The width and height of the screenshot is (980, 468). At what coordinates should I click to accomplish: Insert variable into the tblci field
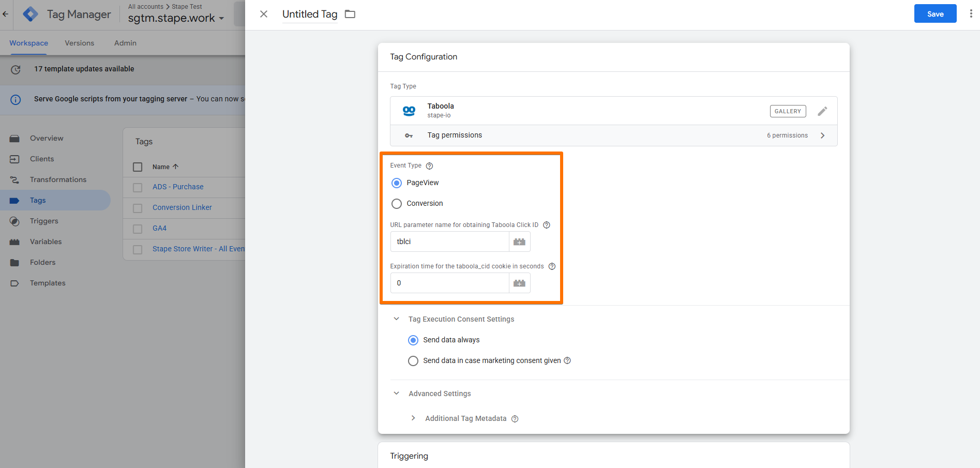520,241
